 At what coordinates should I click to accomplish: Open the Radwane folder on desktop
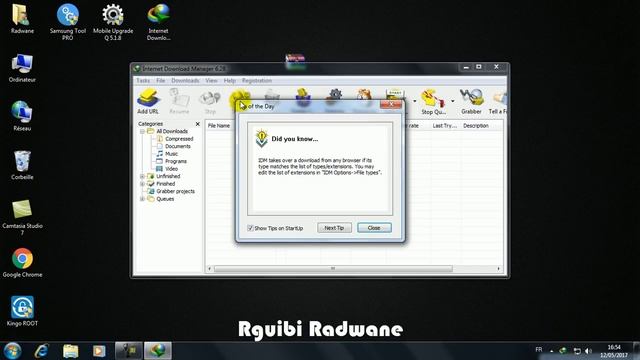(x=22, y=19)
